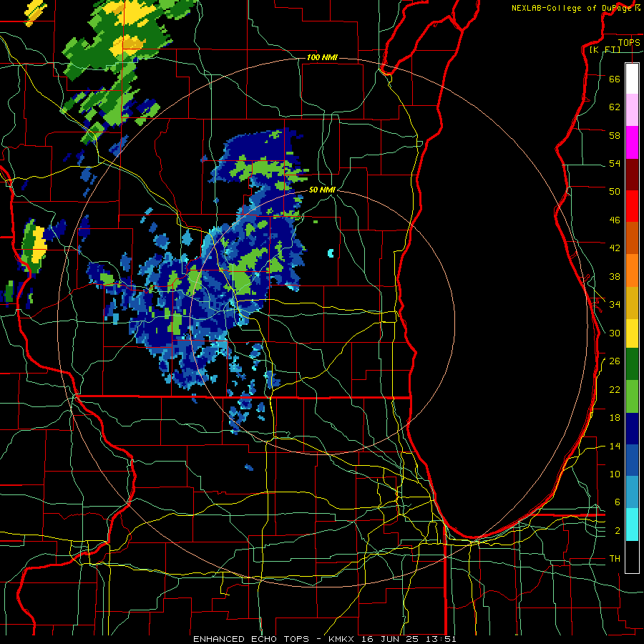Click the legend value 66
Screen dimensions: 644x644
point(615,79)
